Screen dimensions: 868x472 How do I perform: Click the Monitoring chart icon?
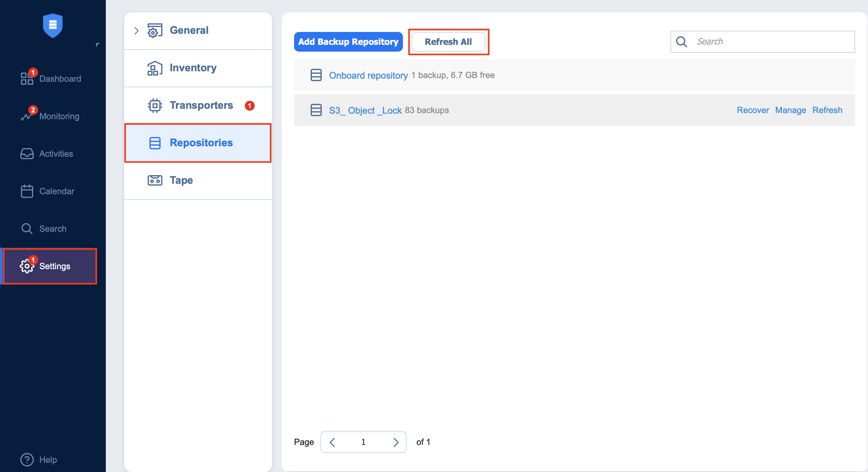coord(26,116)
